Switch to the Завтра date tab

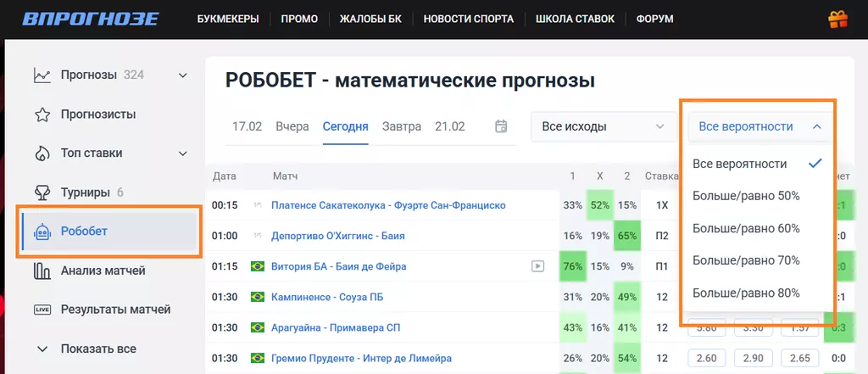(x=401, y=126)
